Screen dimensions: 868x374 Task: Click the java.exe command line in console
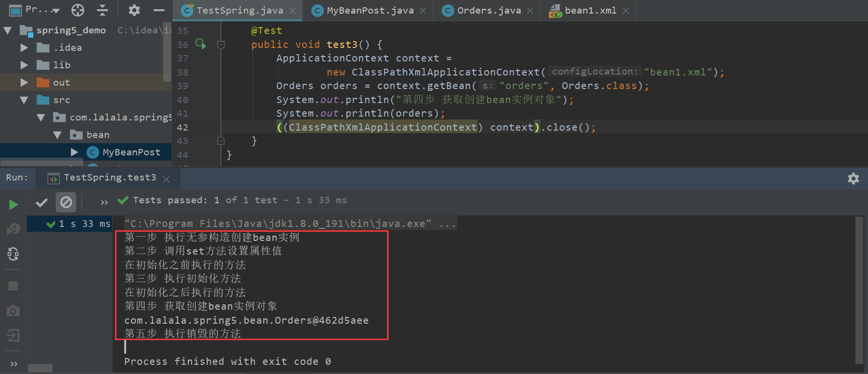click(x=289, y=224)
